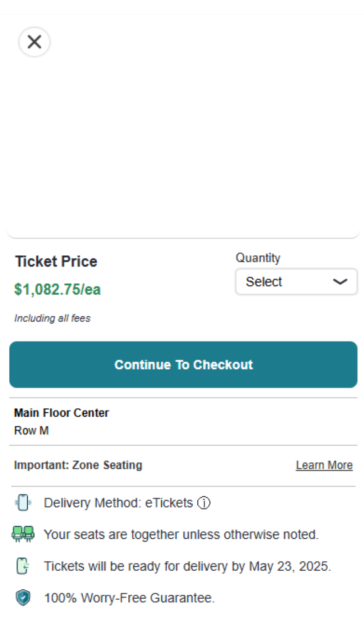Click the chevron arrow in Quantity box
The width and height of the screenshot is (364, 622).
340,282
